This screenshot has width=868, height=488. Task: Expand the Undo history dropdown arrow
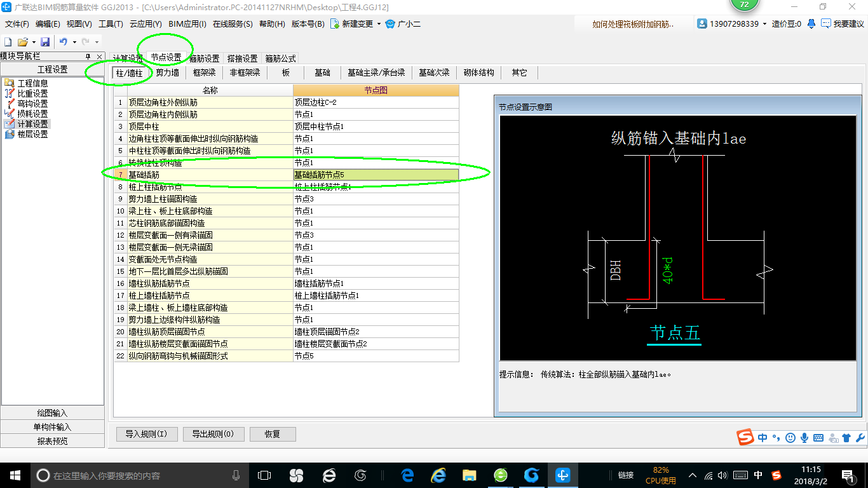click(x=75, y=42)
